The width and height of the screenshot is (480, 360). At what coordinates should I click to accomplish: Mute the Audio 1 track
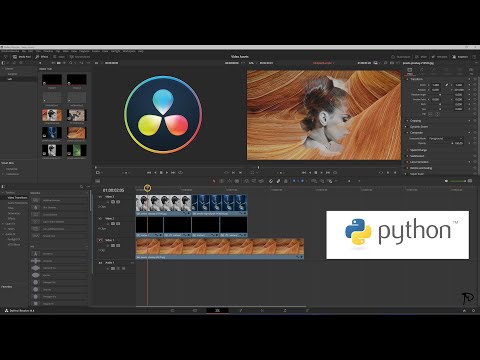tap(123, 268)
